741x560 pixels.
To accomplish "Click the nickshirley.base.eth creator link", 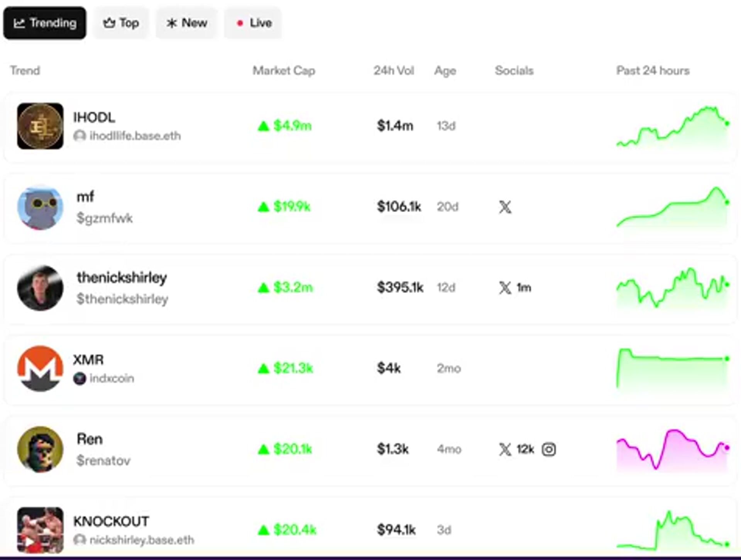I will point(141,540).
